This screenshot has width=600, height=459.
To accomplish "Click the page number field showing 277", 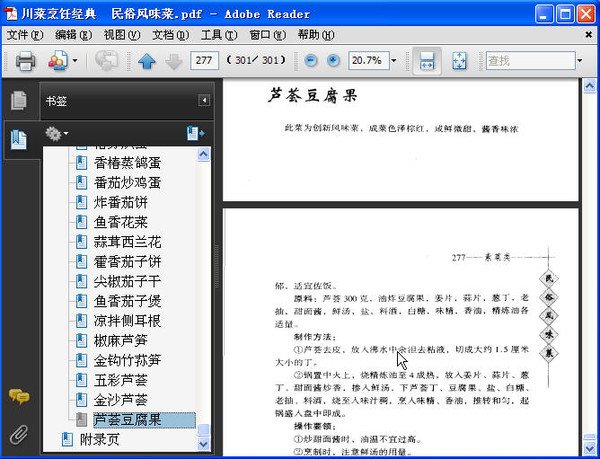I will coord(204,60).
